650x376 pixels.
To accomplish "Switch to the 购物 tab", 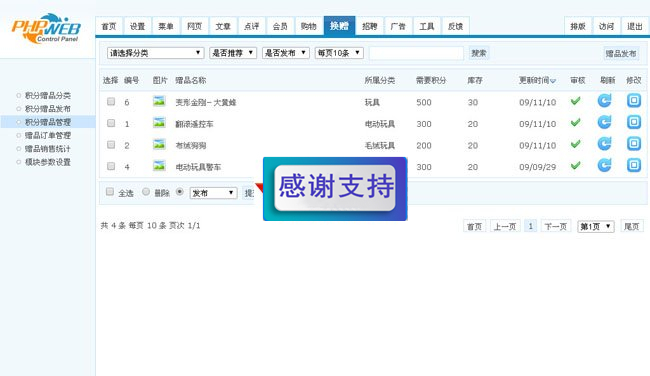I will pos(309,26).
